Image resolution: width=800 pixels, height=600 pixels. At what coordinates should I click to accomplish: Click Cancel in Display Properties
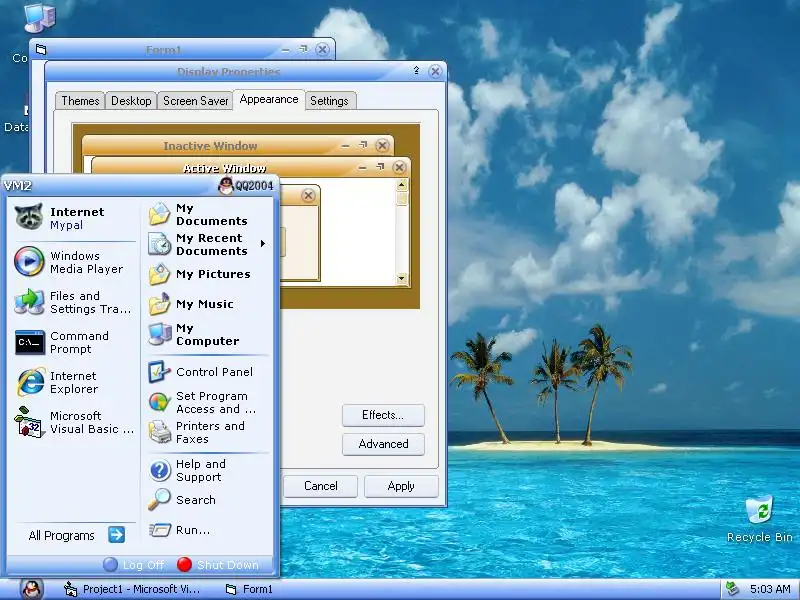pyautogui.click(x=320, y=486)
